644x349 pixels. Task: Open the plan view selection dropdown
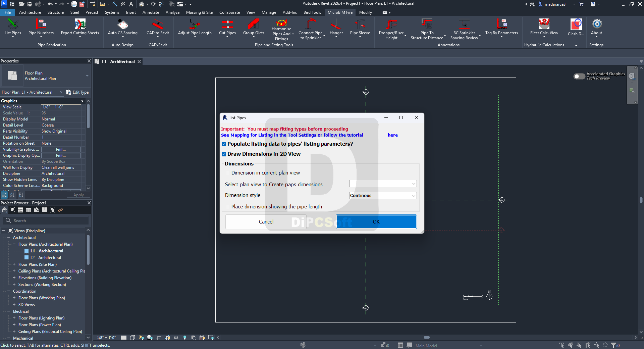383,184
